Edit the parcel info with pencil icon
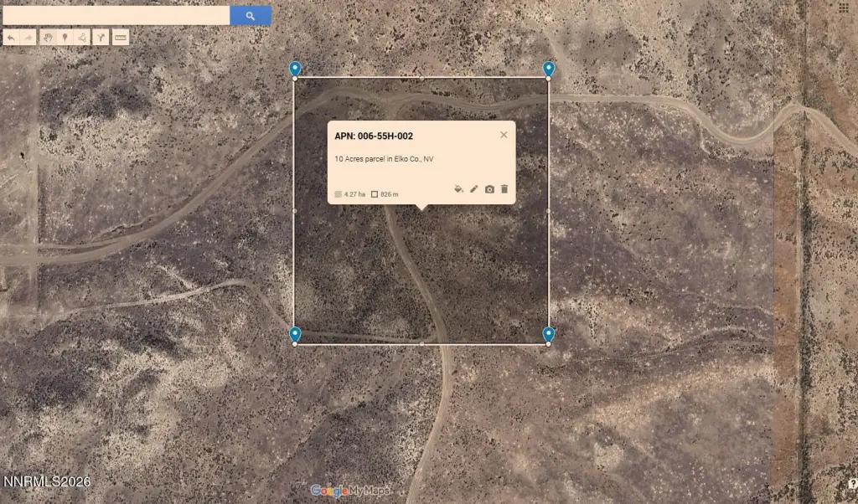This screenshot has width=858, height=504. [x=473, y=189]
